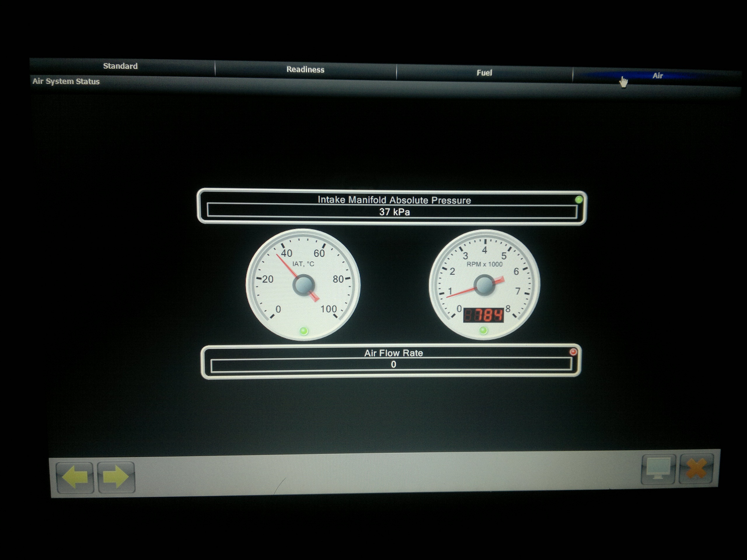Click green status light on manifold pressure
This screenshot has width=747, height=560.
(578, 200)
